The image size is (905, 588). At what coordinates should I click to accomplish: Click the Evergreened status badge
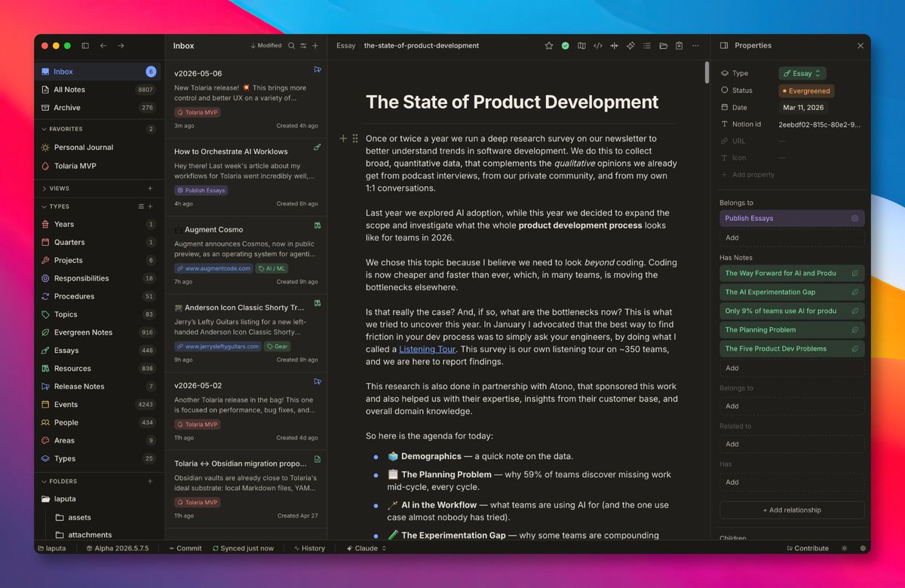[805, 90]
